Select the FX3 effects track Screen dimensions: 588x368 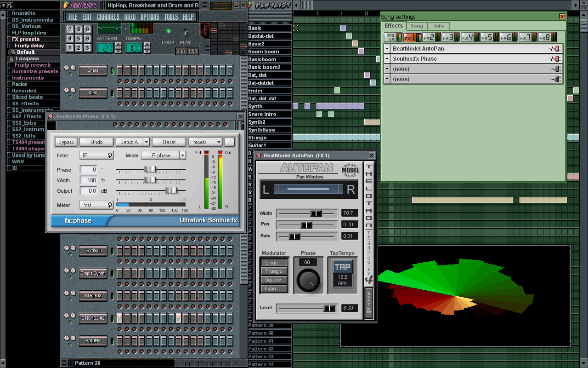(x=451, y=37)
